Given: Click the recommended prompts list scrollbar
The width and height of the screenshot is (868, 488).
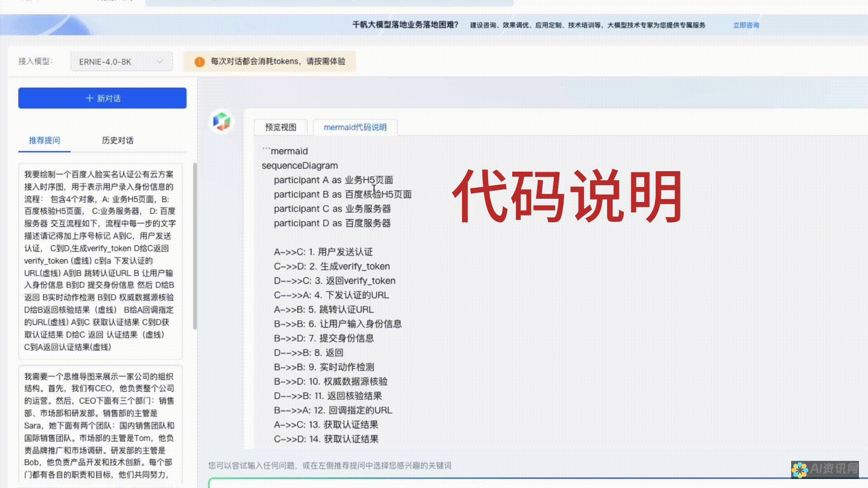Looking at the screenshot, I should point(195,246).
